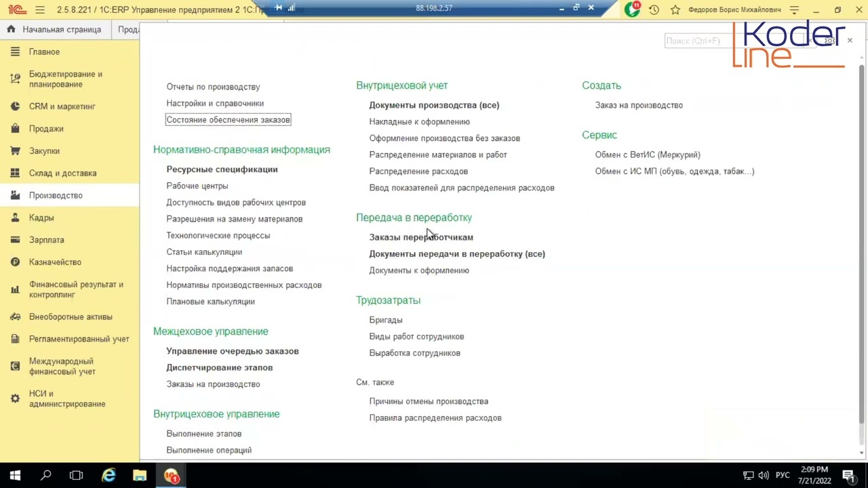This screenshot has height=488, width=868.
Task: Open Состояние обеспечения заказов link
Action: (x=228, y=120)
